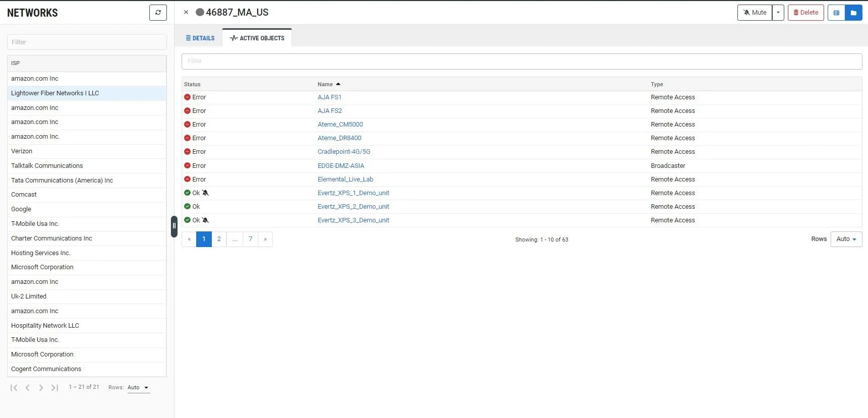Mute the 46887_MA_US network

(755, 13)
